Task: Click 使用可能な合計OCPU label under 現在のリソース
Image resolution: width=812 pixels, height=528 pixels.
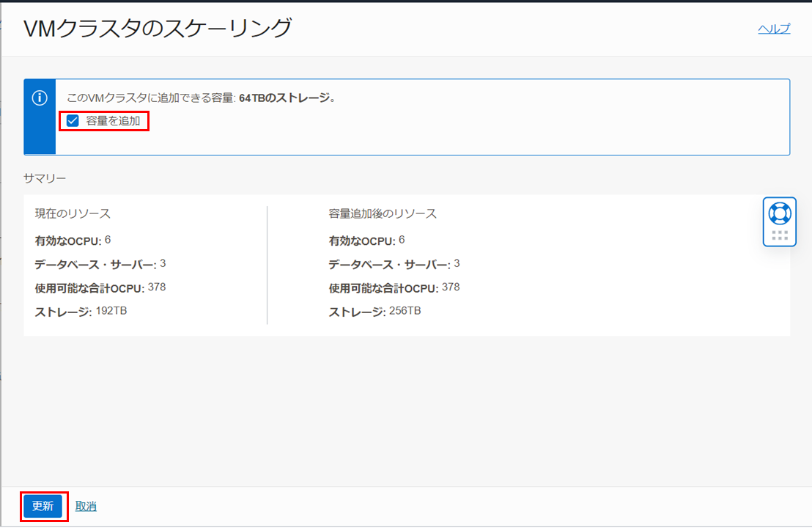Action: 89,287
